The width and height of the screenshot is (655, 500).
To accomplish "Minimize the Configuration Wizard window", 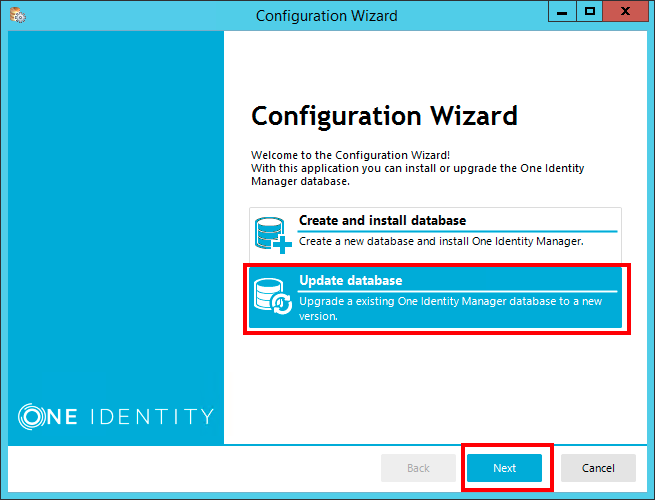I will (562, 11).
